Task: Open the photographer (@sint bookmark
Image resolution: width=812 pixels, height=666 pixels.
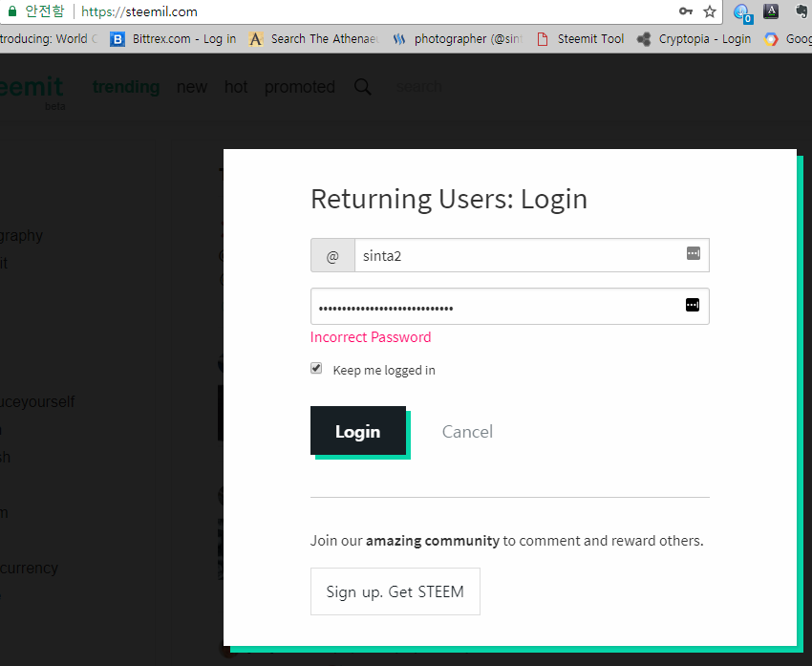Action: click(458, 39)
